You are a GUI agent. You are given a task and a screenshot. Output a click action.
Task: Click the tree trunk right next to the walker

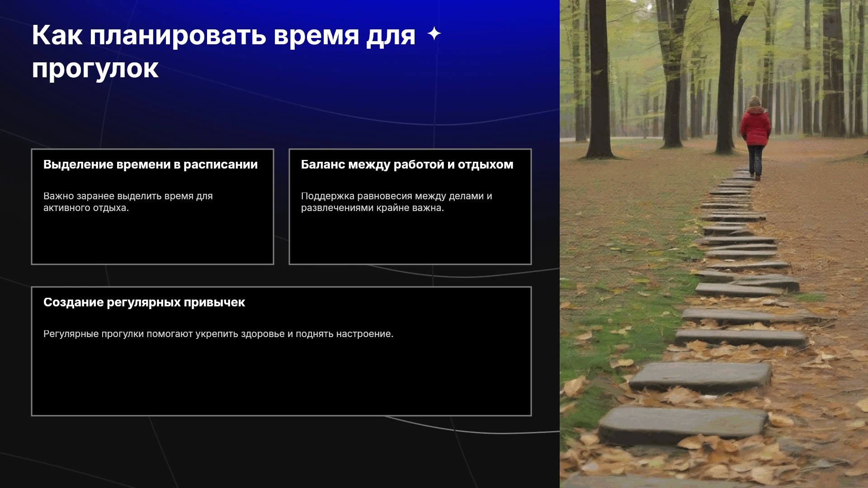click(728, 77)
